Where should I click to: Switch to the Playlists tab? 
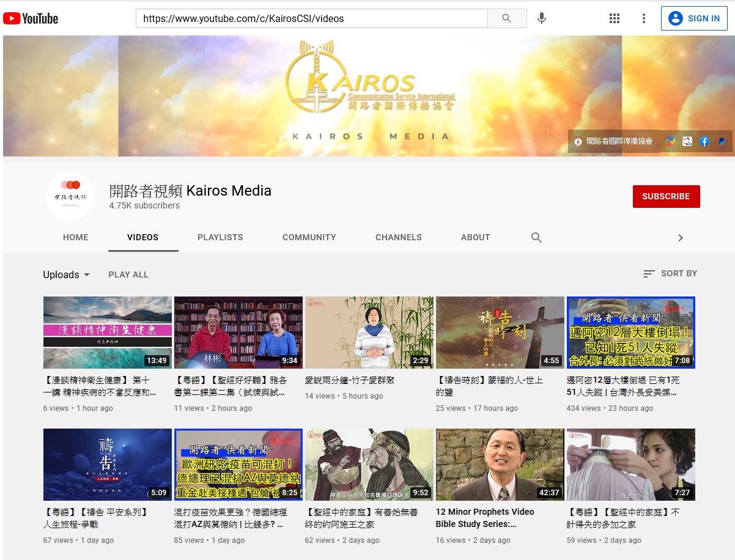(x=220, y=237)
